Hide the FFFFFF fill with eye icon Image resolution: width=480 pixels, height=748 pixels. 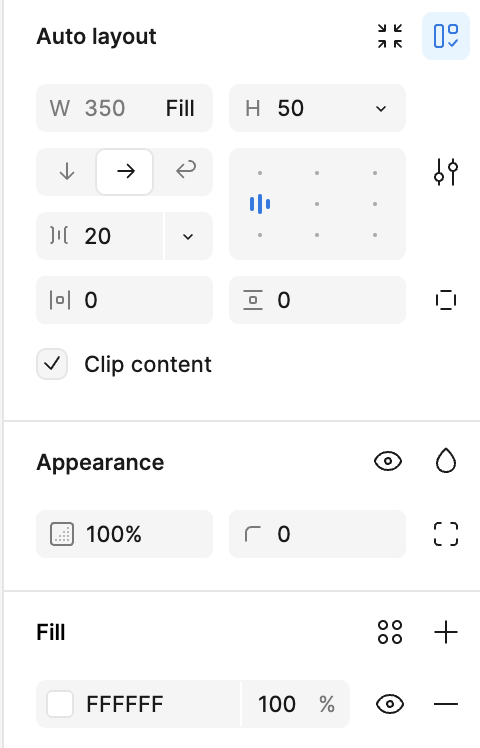(x=390, y=704)
